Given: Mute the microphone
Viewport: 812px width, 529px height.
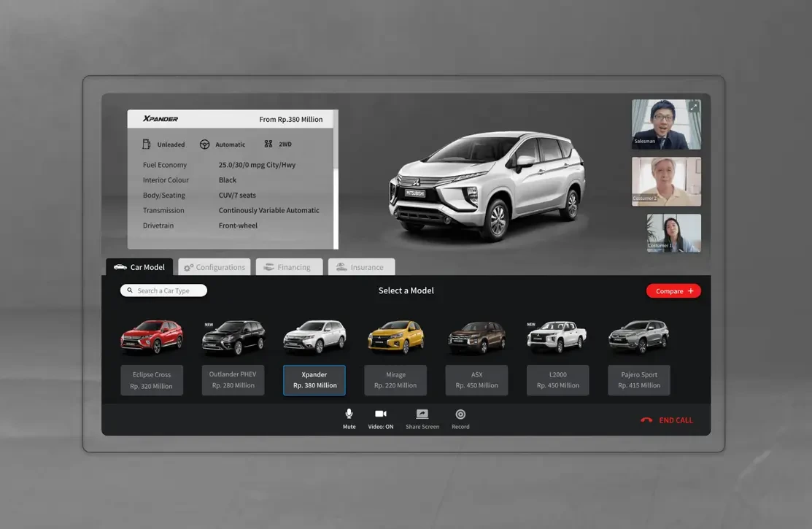Looking at the screenshot, I should [x=349, y=419].
